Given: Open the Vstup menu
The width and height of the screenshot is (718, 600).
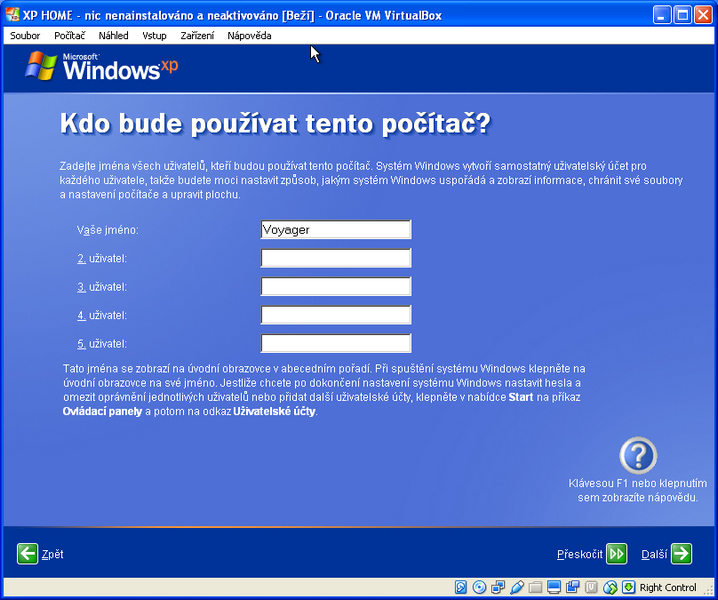Looking at the screenshot, I should coord(154,36).
